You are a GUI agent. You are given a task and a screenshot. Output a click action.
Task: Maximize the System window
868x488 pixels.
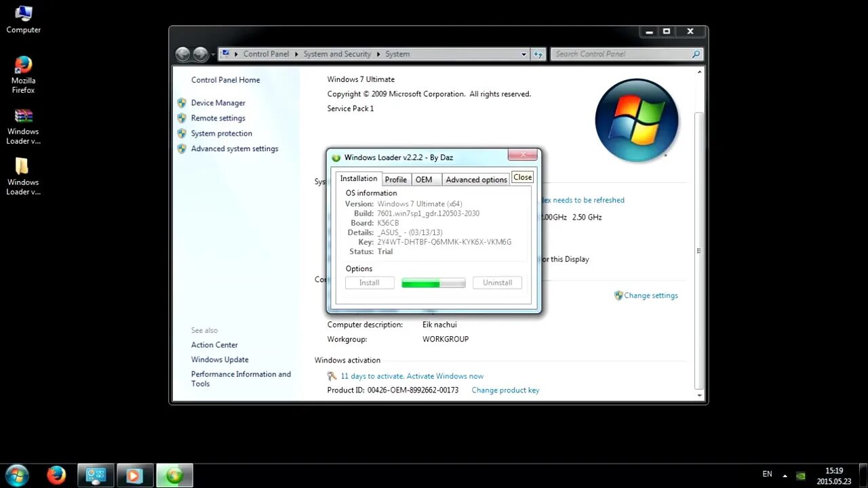[x=667, y=31]
